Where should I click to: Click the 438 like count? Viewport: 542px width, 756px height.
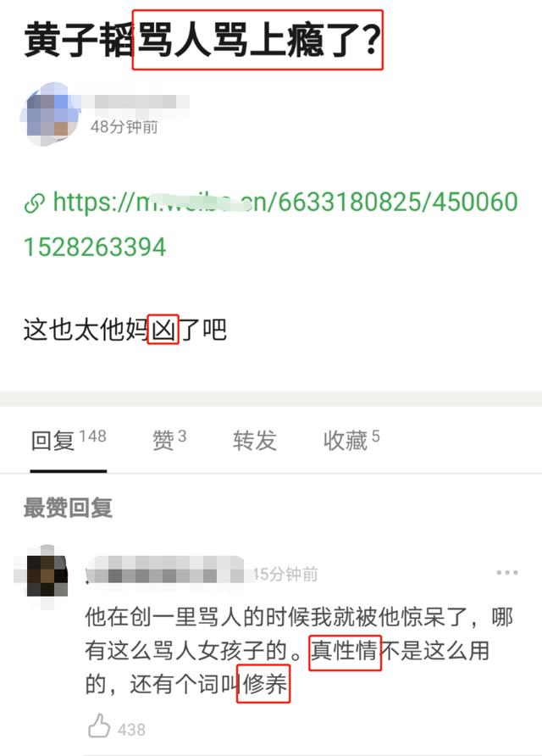131,730
